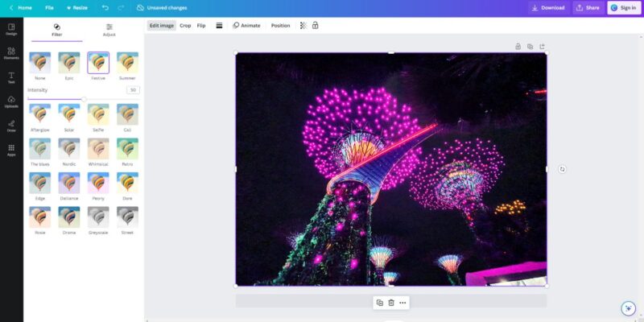This screenshot has width=644, height=322.
Task: Open the Resize menu
Action: (x=76, y=8)
